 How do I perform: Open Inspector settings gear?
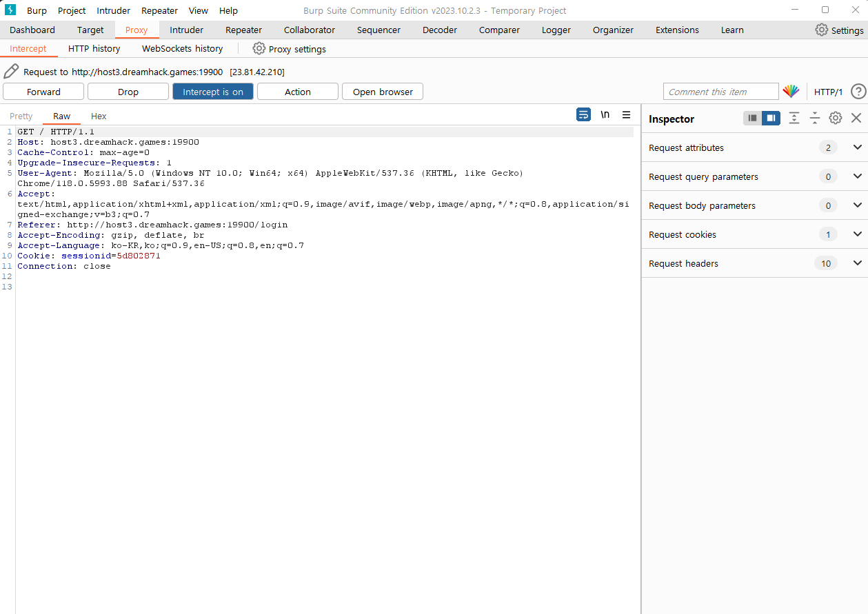point(835,119)
